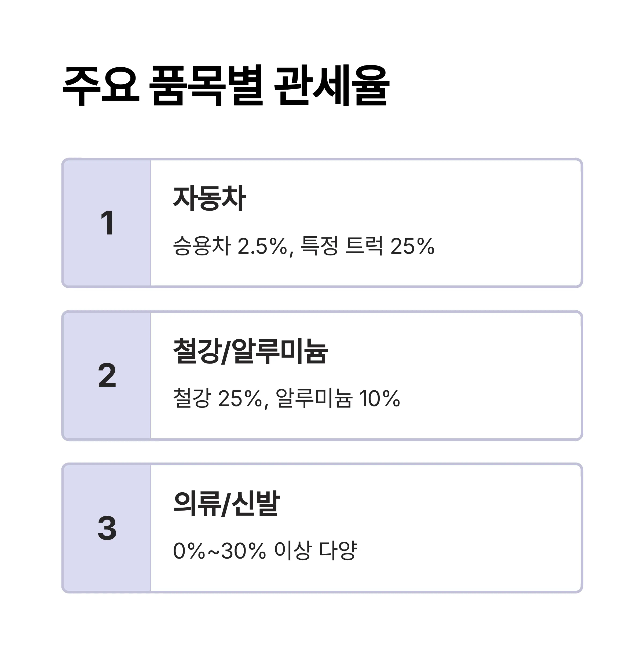Click the 특정 트럭 25% text
The width and height of the screenshot is (644, 653).
tap(367, 246)
